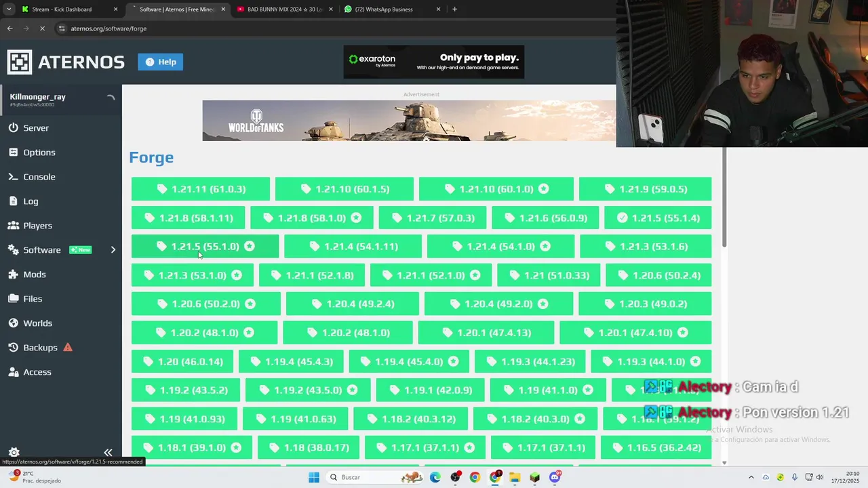Go back in browser history
This screenshot has width=868, height=488.
tap(9, 28)
